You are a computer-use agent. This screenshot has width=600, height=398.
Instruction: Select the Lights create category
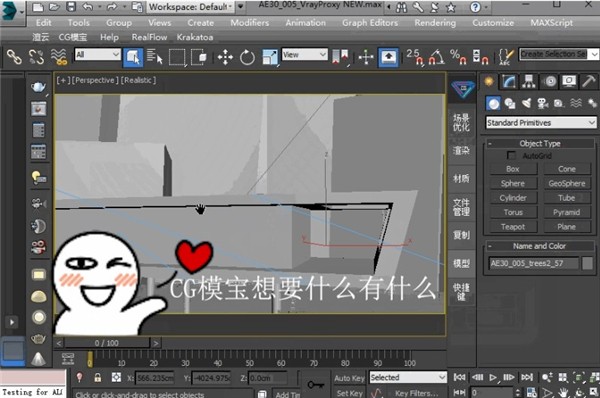point(527,103)
